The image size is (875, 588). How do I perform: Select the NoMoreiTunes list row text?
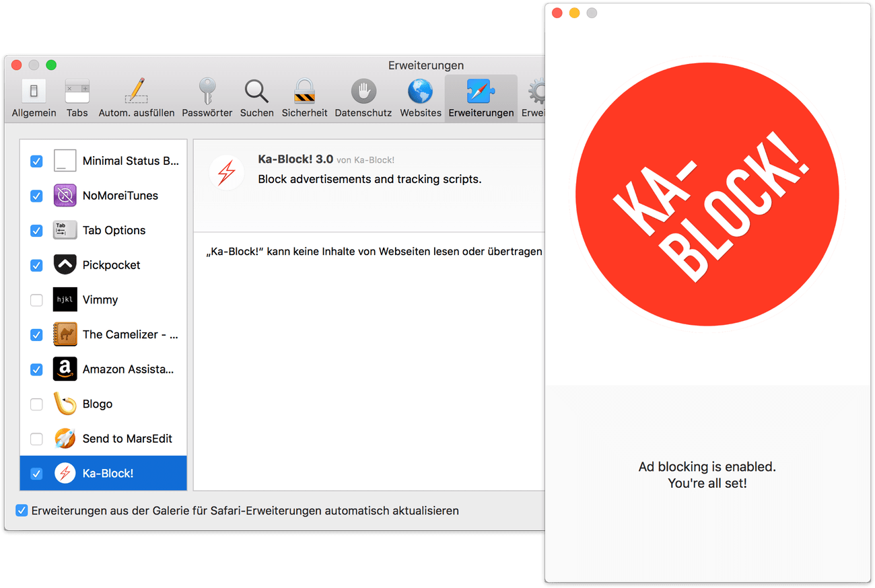click(x=120, y=196)
